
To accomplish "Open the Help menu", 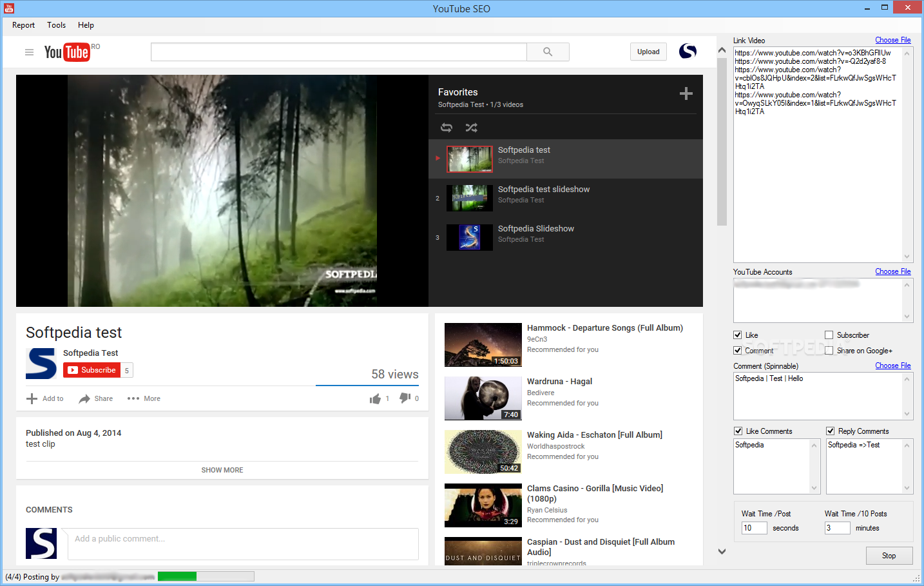I will point(86,25).
